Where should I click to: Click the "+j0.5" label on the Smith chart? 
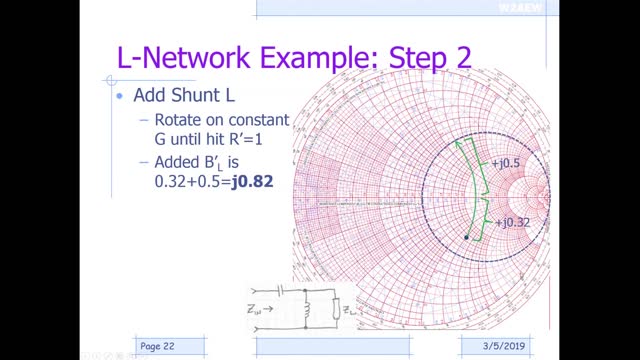505,163
